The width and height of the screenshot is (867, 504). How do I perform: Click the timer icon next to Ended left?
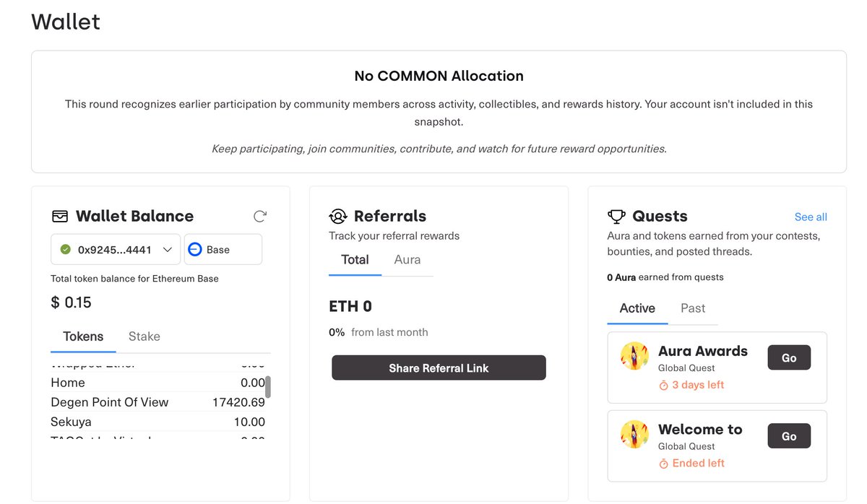(663, 464)
